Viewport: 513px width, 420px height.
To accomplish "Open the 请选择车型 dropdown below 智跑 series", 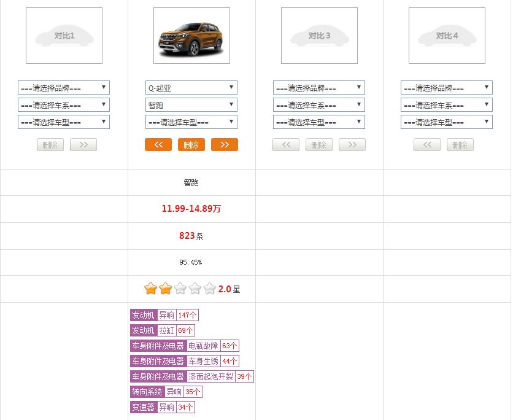I will coord(191,122).
